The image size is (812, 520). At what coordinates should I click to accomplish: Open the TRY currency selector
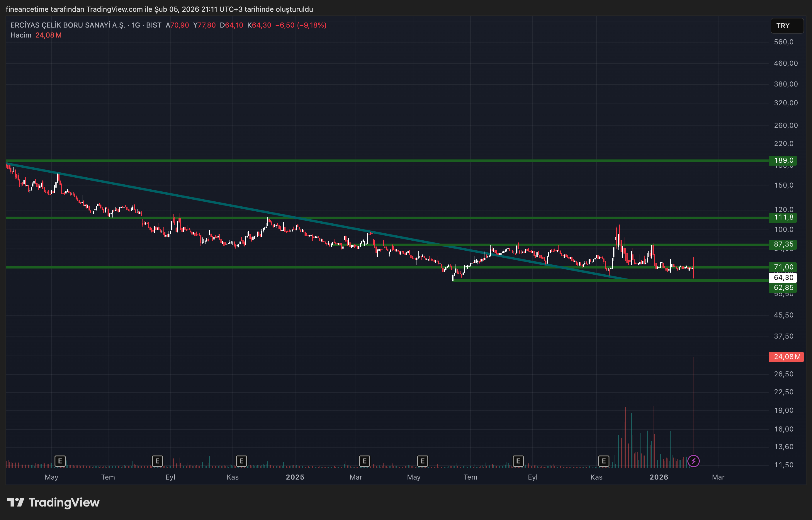click(x=787, y=26)
